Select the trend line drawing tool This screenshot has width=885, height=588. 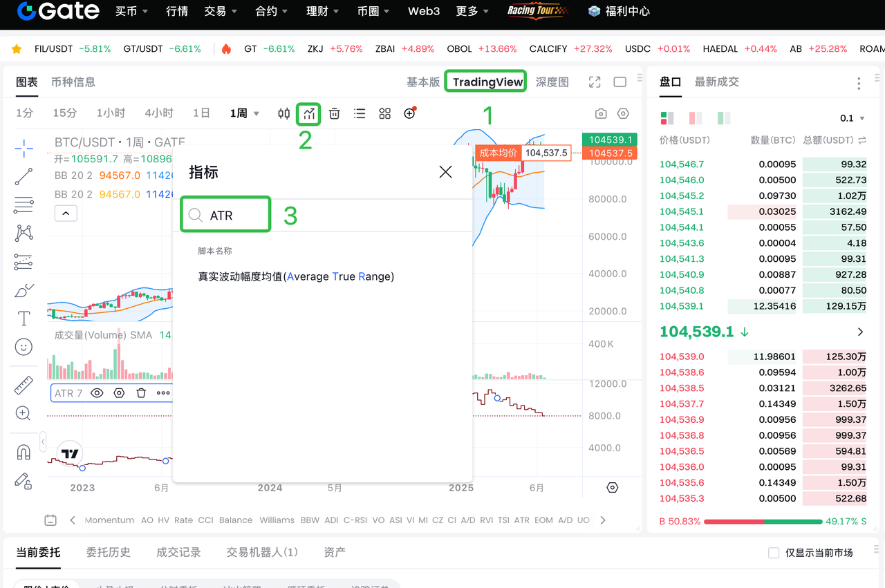click(x=24, y=176)
